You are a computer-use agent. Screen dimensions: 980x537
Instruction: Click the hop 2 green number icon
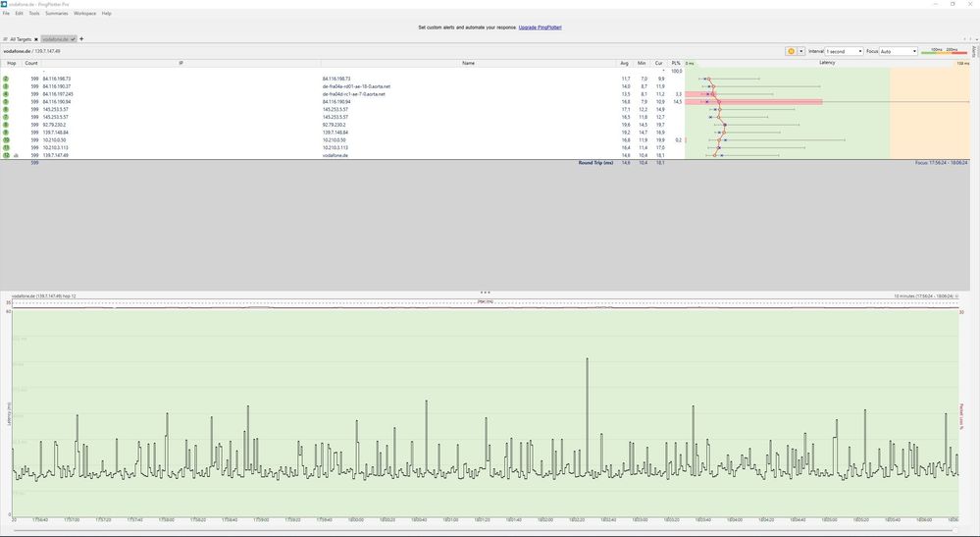point(6,79)
